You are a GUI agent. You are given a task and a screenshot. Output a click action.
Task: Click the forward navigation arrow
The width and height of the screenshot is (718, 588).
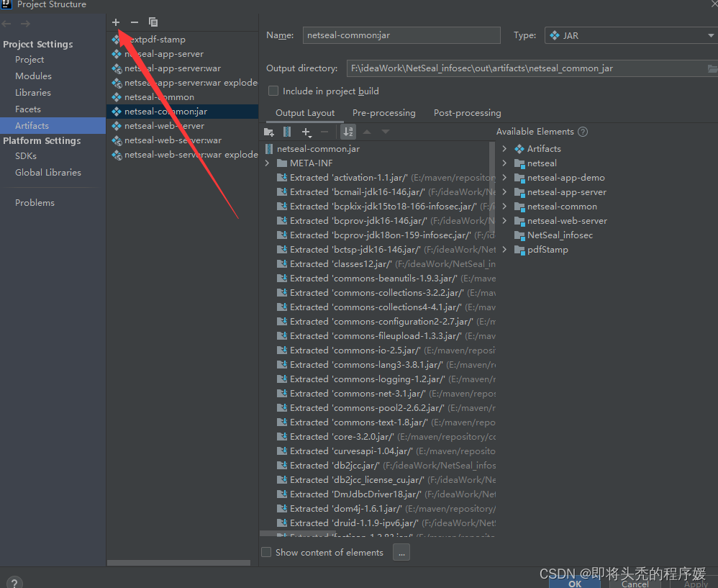pyautogui.click(x=26, y=23)
